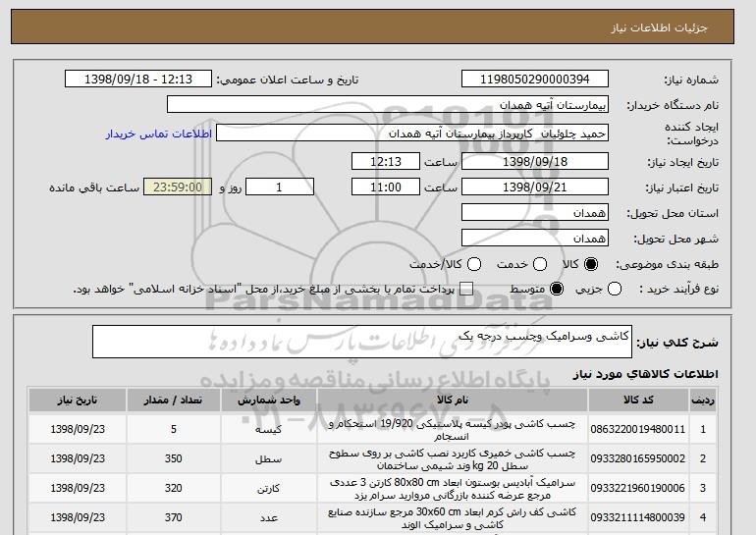756x535 pixels.
Task: Click the شهر محل تحویل field
Action: [x=535, y=239]
